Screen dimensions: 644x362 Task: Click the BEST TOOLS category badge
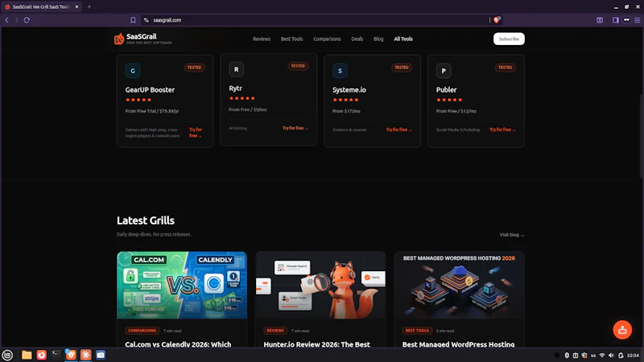coord(417,331)
